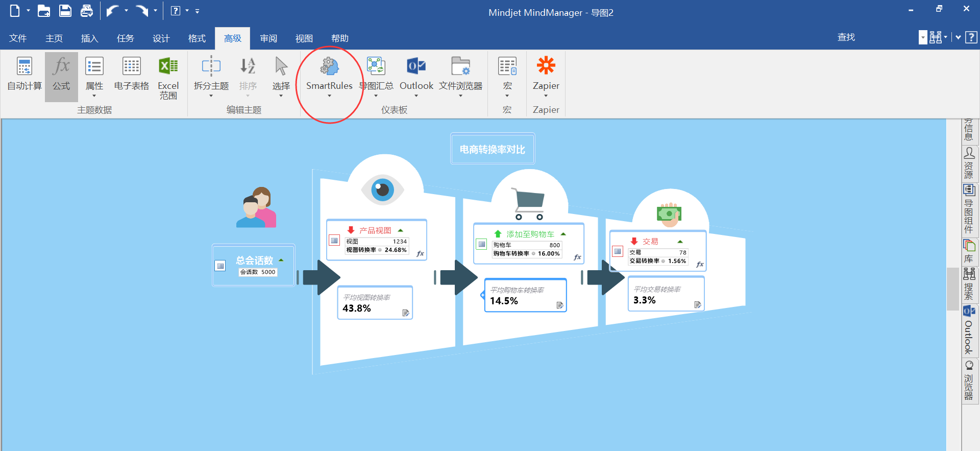
Task: Open the Excel range tool
Action: click(x=168, y=78)
